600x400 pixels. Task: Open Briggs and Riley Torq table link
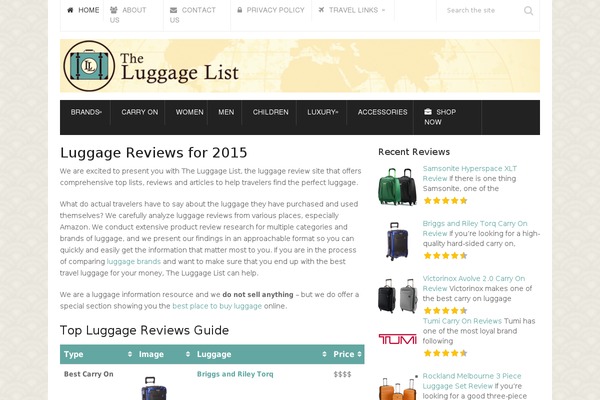pyautogui.click(x=235, y=374)
